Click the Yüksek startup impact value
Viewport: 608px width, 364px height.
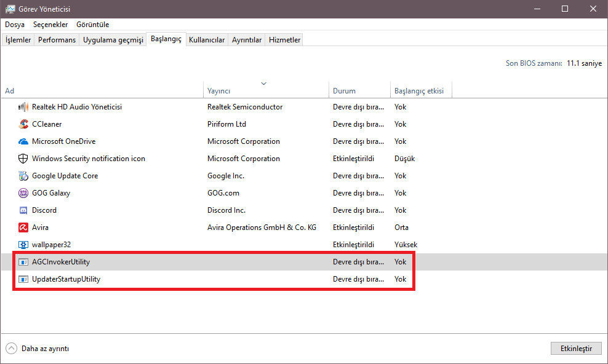coord(406,245)
